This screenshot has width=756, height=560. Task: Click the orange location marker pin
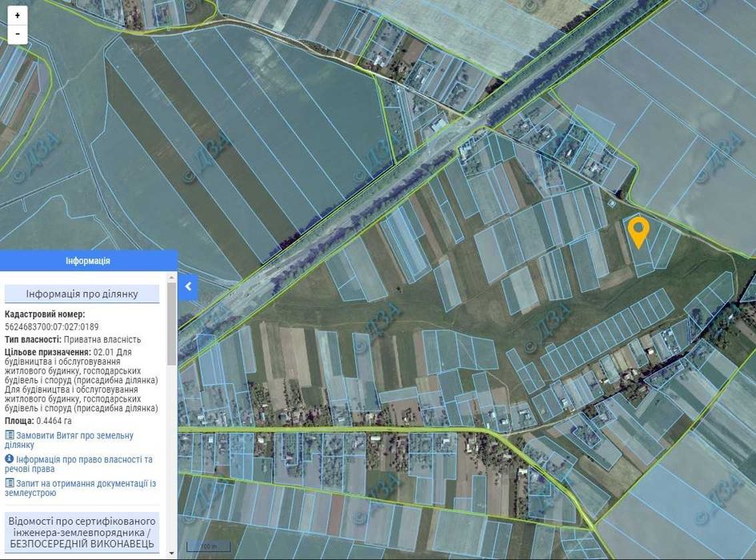point(639,233)
